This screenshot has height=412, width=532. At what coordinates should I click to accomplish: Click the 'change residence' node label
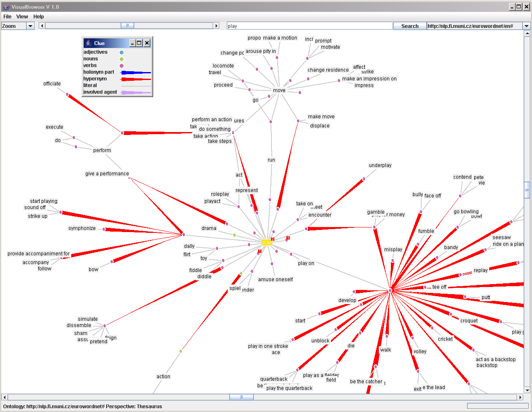328,70
